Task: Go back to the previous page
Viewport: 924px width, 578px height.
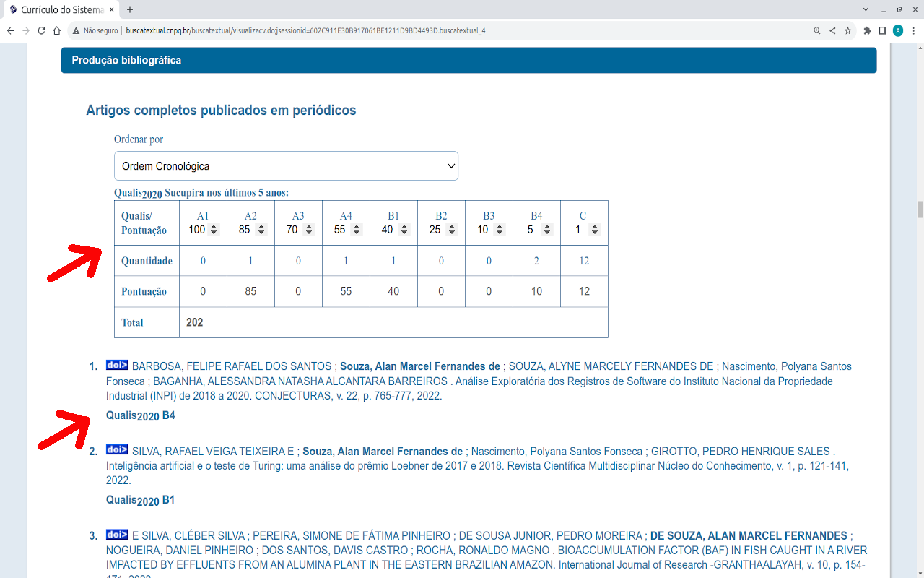Action: (x=10, y=30)
